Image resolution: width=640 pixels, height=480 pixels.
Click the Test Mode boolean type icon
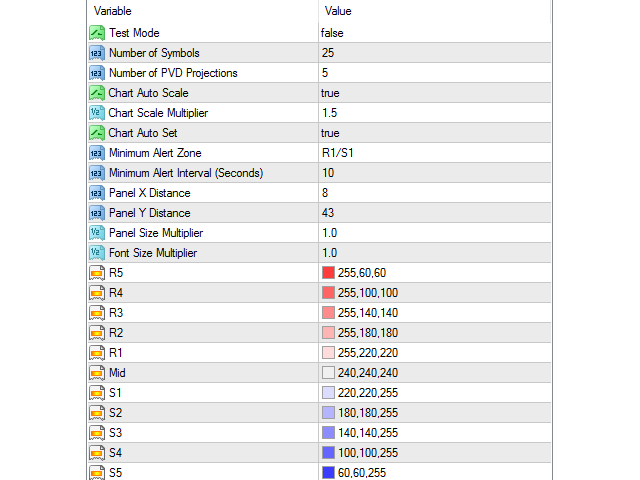click(97, 33)
